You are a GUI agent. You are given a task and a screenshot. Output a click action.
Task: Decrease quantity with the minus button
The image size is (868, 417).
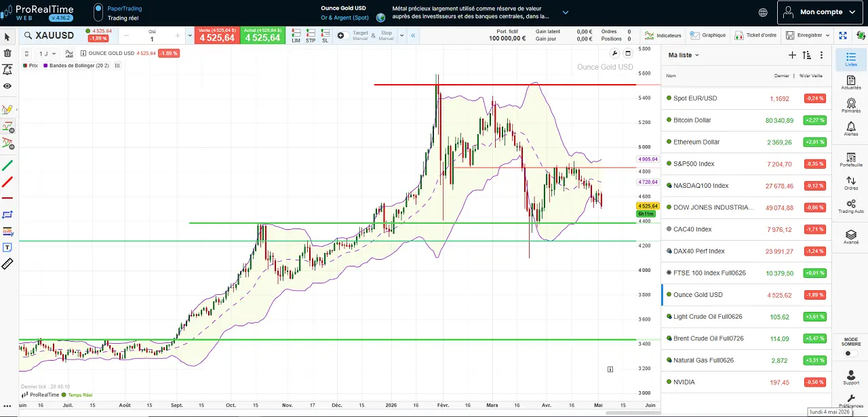point(127,36)
